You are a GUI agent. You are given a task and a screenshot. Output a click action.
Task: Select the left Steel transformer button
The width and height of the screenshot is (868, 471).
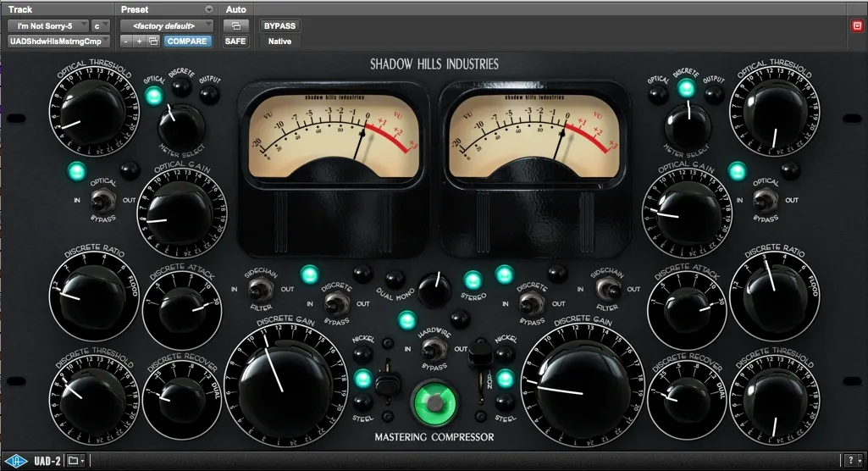[x=362, y=402]
